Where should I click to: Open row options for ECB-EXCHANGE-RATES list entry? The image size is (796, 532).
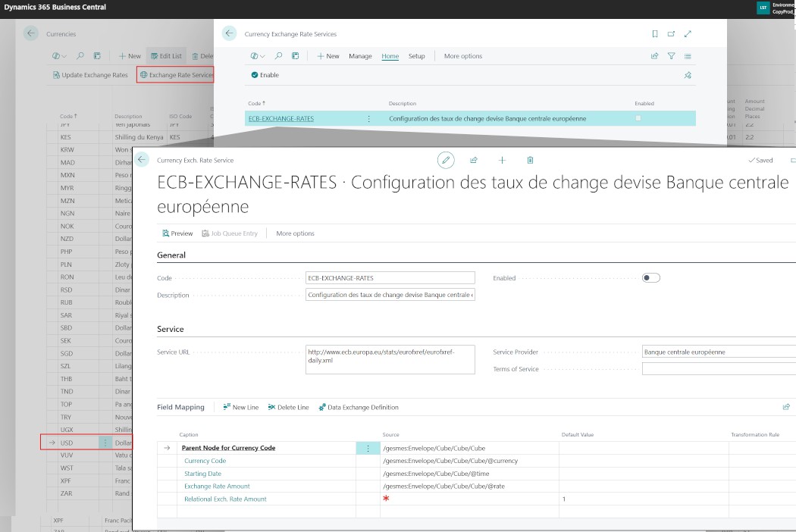pyautogui.click(x=369, y=119)
